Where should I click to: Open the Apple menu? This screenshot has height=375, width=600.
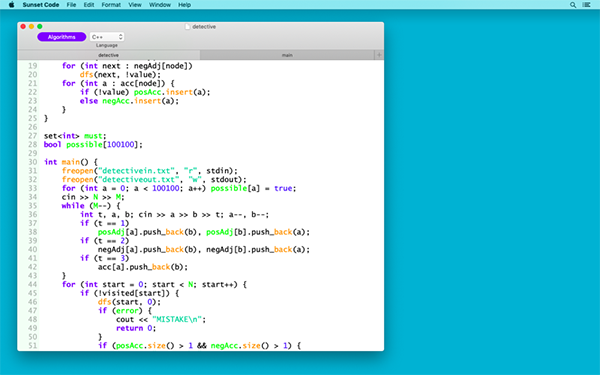pyautogui.click(x=11, y=5)
